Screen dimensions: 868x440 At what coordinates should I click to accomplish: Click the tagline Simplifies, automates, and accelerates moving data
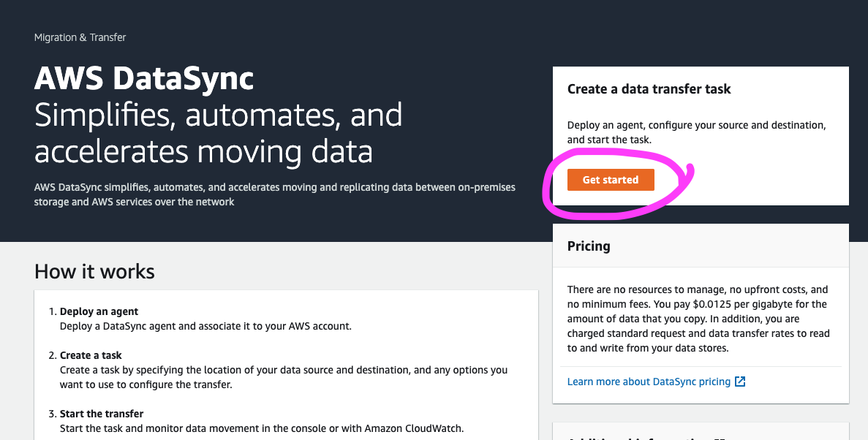[218, 133]
